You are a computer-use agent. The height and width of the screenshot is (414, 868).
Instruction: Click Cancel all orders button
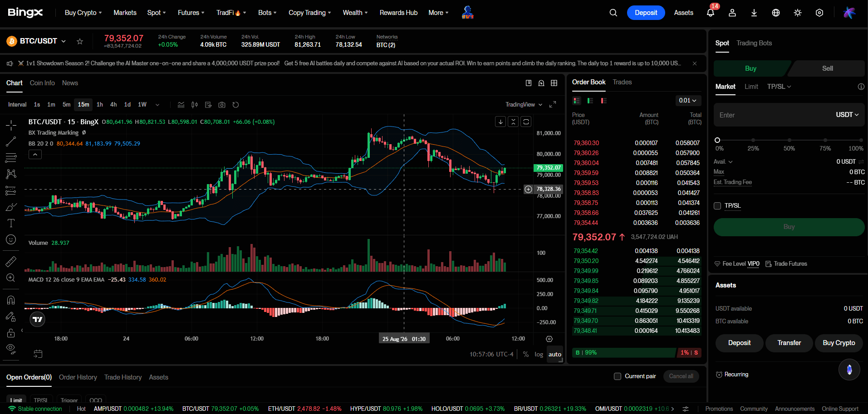pyautogui.click(x=681, y=376)
